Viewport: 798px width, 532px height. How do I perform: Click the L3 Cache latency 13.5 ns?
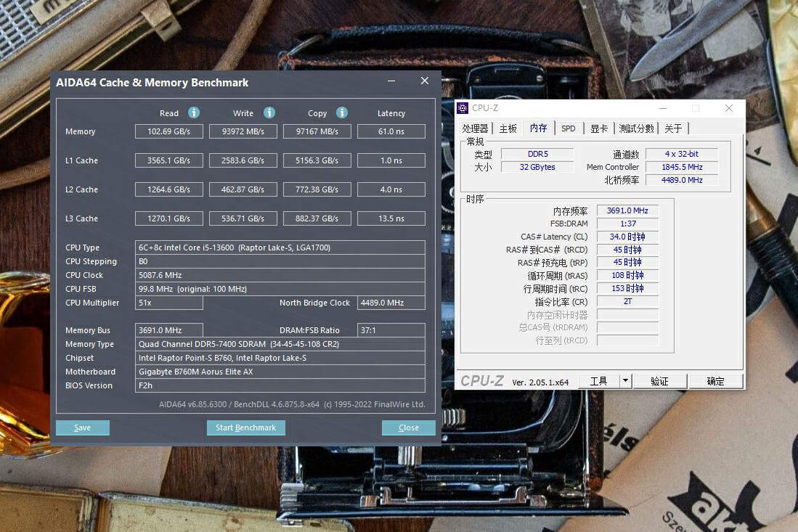tap(391, 218)
